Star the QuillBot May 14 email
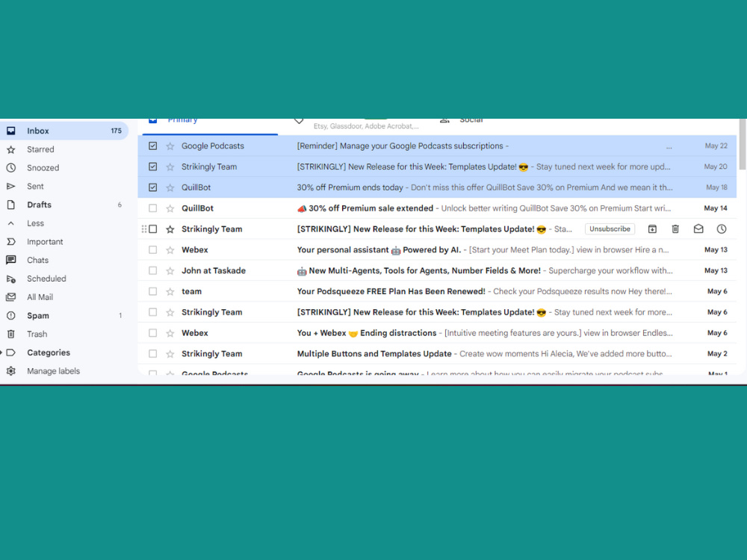Viewport: 747px width, 560px height. pyautogui.click(x=170, y=208)
